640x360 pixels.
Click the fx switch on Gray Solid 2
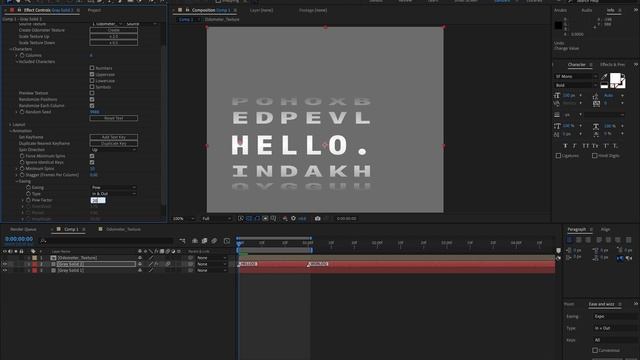tap(156, 264)
